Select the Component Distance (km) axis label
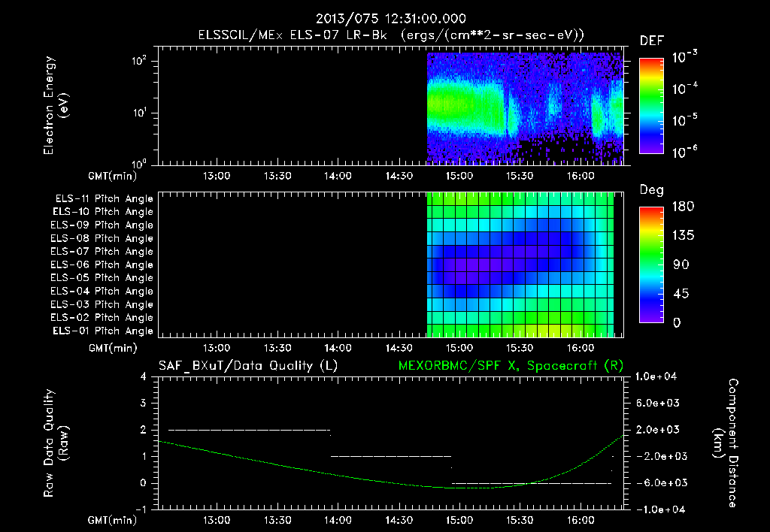The image size is (770, 532). point(726,443)
